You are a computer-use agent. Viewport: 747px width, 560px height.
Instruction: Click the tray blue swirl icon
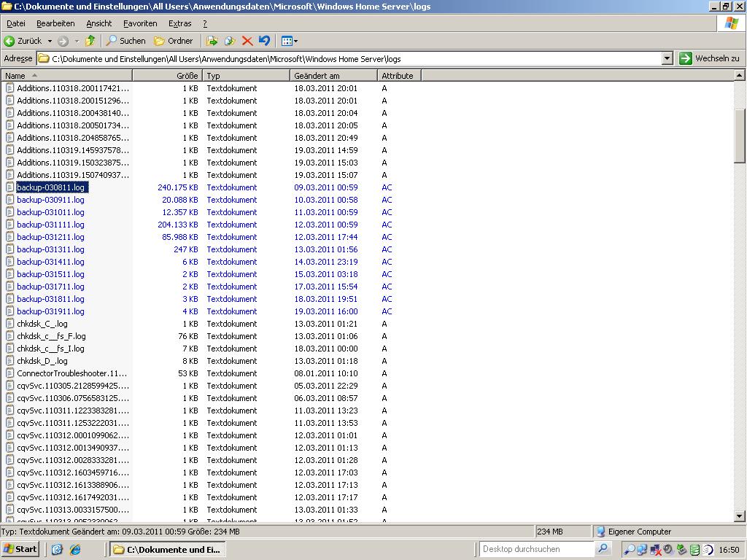708,550
